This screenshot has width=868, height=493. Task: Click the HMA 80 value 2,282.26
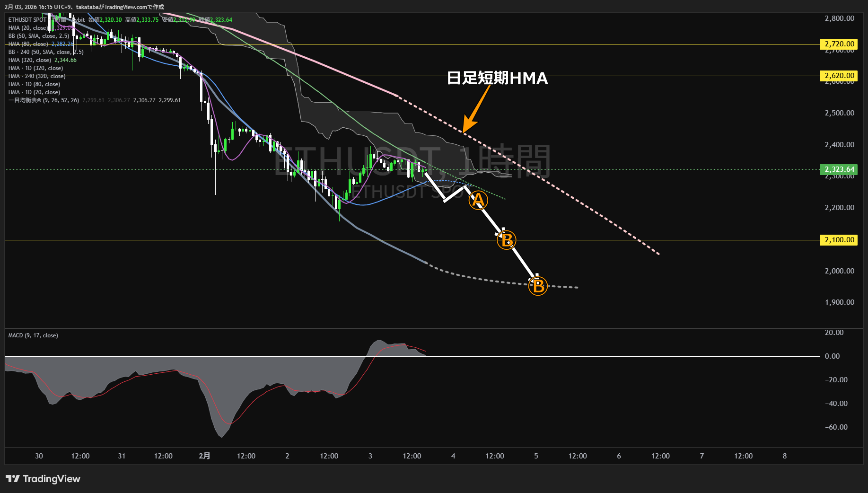[62, 44]
